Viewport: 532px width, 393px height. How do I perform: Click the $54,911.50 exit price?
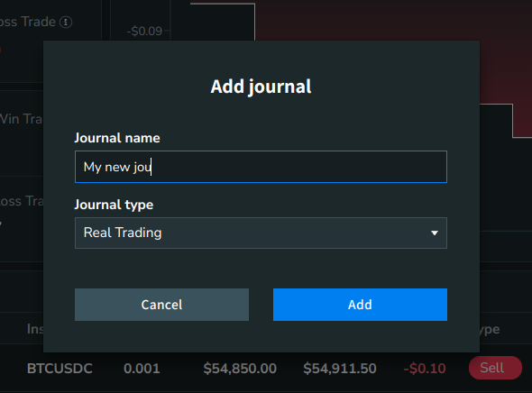coord(340,369)
